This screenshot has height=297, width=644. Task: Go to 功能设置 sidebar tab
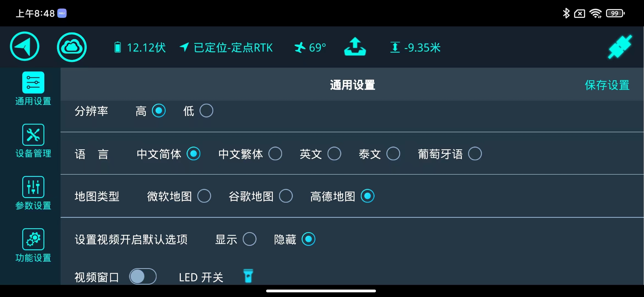[x=33, y=245]
